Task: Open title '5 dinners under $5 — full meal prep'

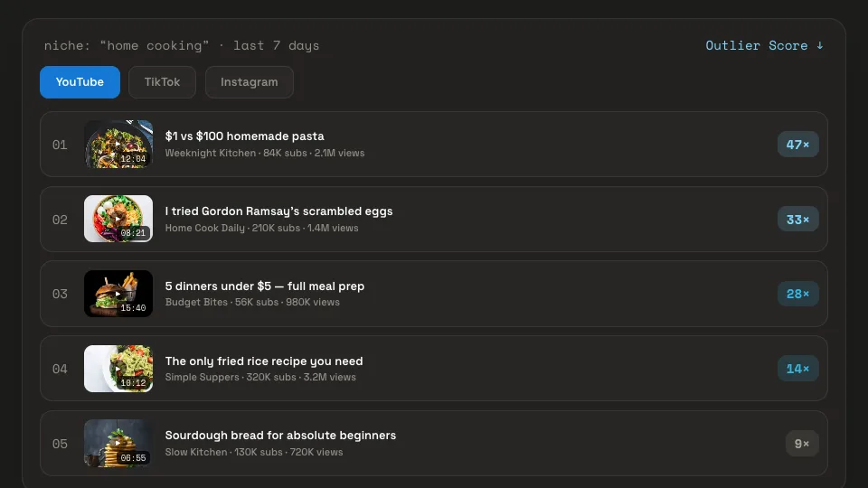Action: click(265, 286)
